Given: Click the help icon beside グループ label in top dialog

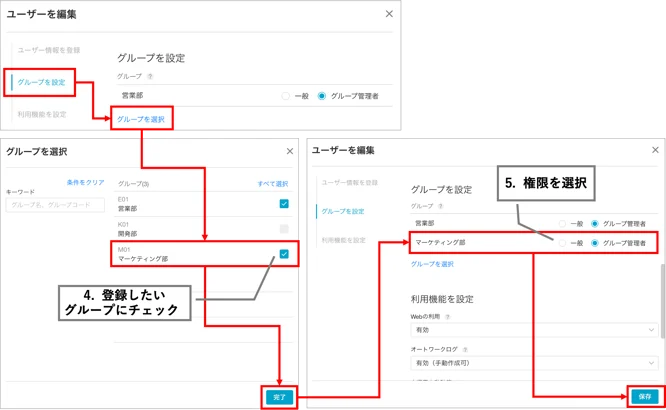Looking at the screenshot, I should (x=150, y=76).
